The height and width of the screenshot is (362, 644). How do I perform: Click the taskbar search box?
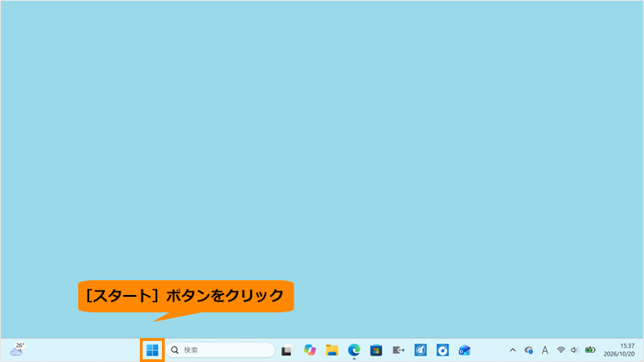pos(221,350)
